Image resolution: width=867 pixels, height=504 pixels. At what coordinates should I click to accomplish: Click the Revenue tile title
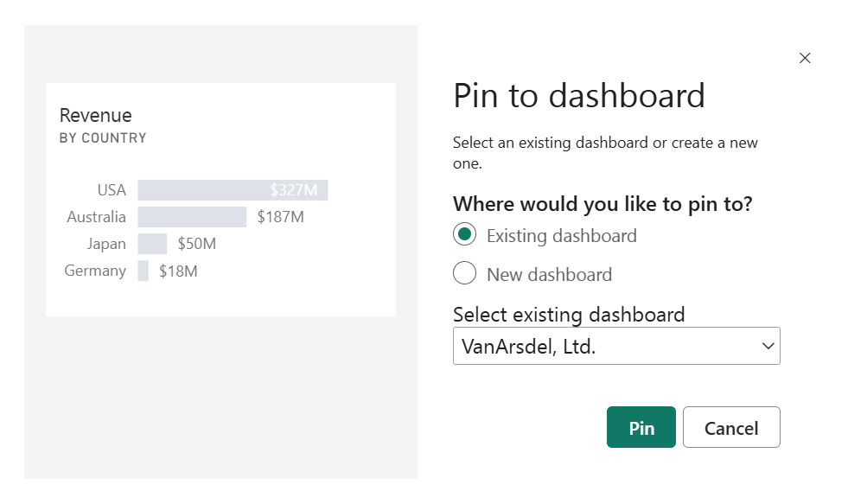pyautogui.click(x=96, y=115)
